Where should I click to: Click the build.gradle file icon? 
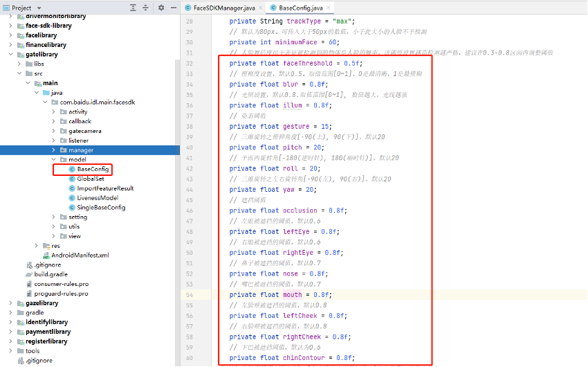pyautogui.click(x=29, y=274)
